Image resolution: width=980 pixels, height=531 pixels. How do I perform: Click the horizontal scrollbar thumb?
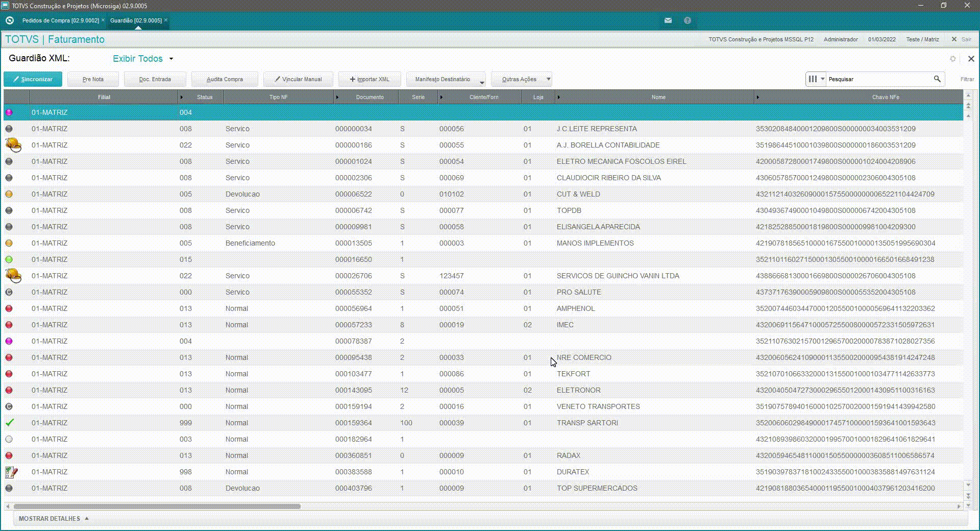(157, 506)
